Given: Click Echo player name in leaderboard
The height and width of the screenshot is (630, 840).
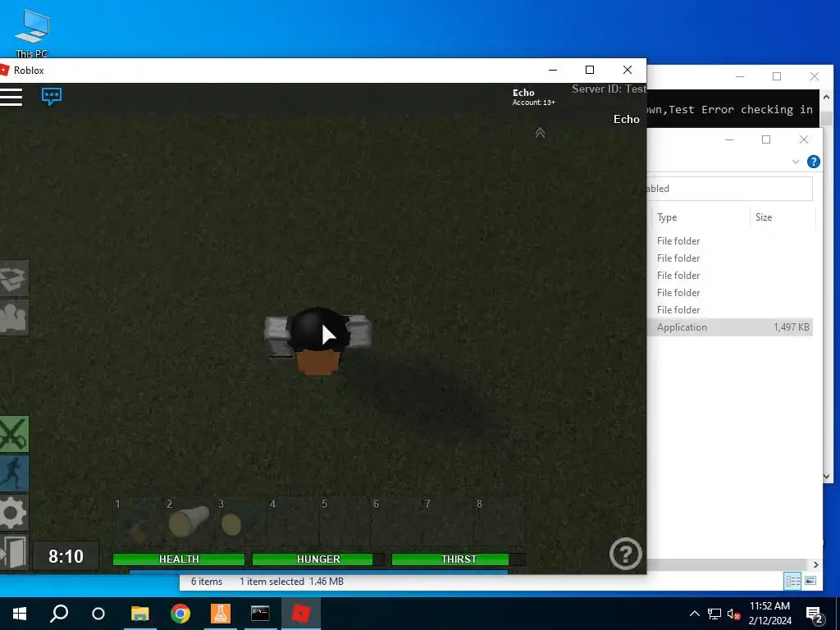Looking at the screenshot, I should tap(626, 119).
